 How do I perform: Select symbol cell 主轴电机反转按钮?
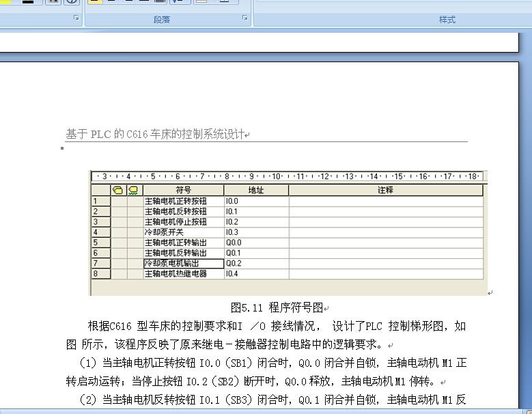(184, 212)
